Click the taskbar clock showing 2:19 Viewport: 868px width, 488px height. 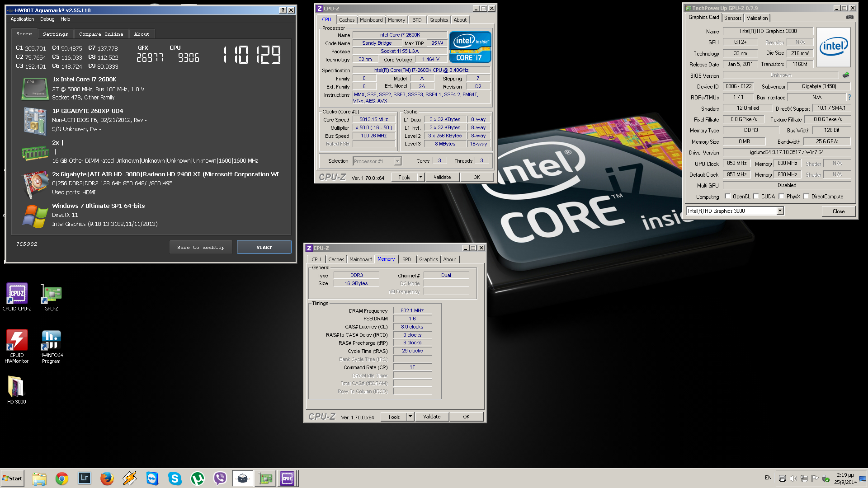(x=845, y=479)
